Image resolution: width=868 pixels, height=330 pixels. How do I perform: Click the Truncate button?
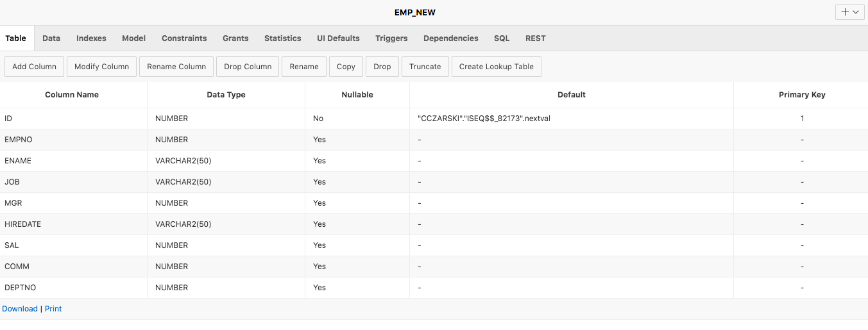coord(425,67)
